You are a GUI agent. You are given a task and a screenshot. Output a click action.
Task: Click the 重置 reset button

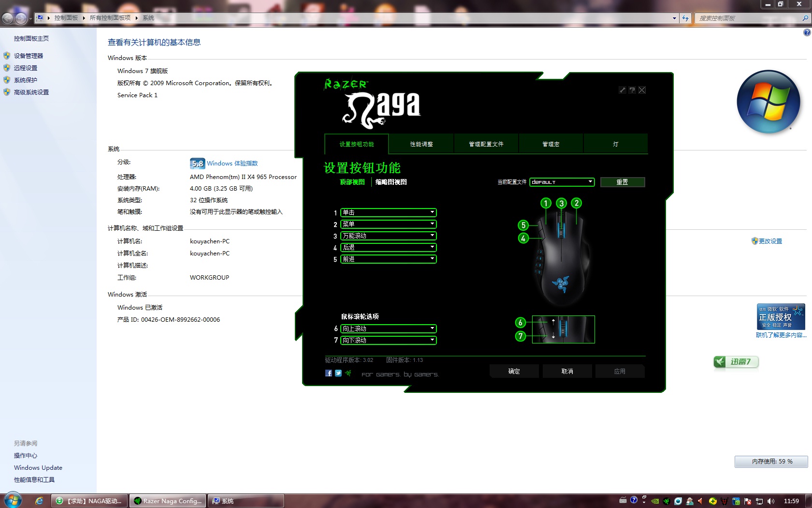coord(623,182)
